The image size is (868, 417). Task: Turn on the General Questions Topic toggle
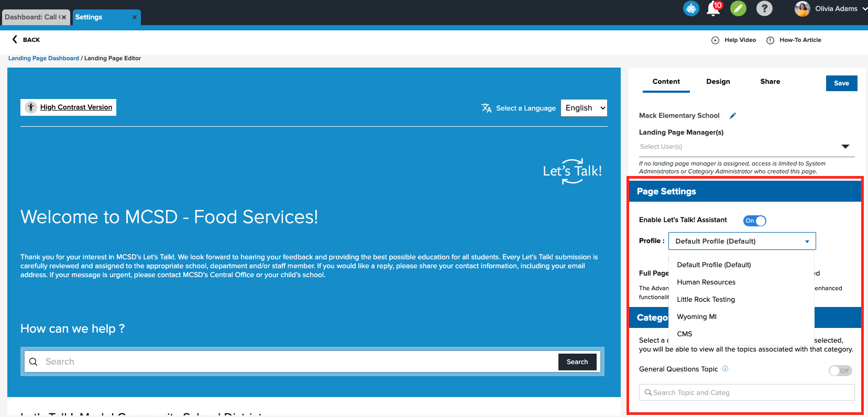point(840,371)
